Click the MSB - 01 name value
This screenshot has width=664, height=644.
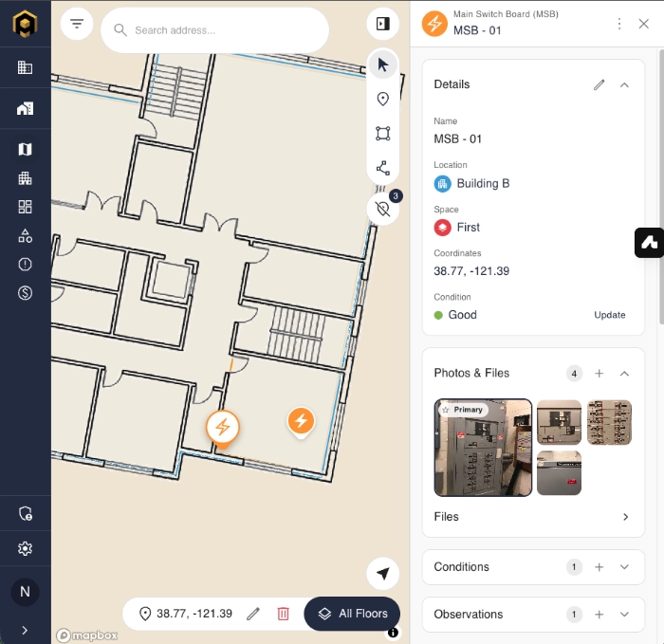pyautogui.click(x=458, y=139)
